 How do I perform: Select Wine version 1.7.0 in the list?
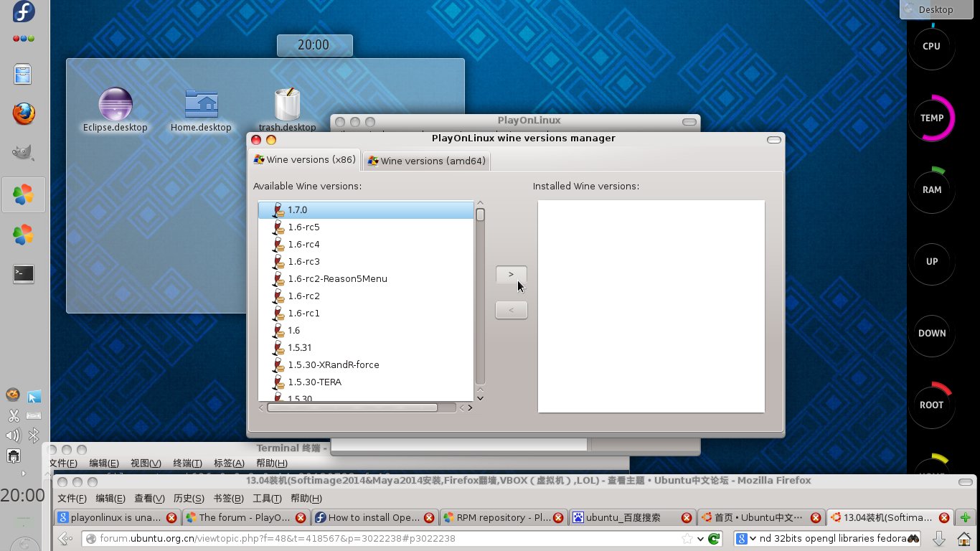point(366,210)
